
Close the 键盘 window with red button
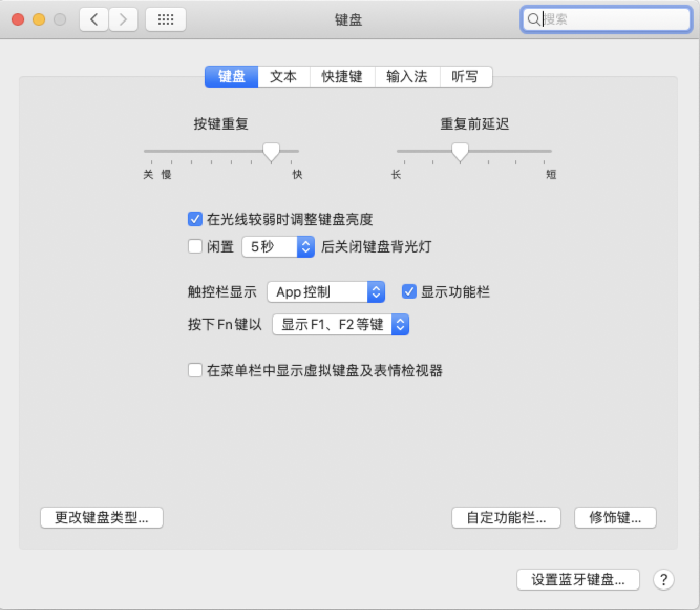(18, 19)
